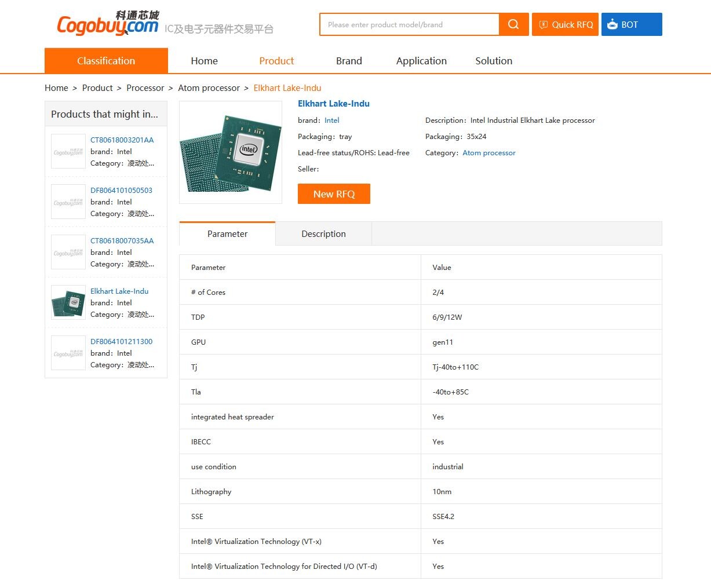Screen dimensions: 711x588
Task: Click the VT-d parameter label
Action: [x=284, y=567]
